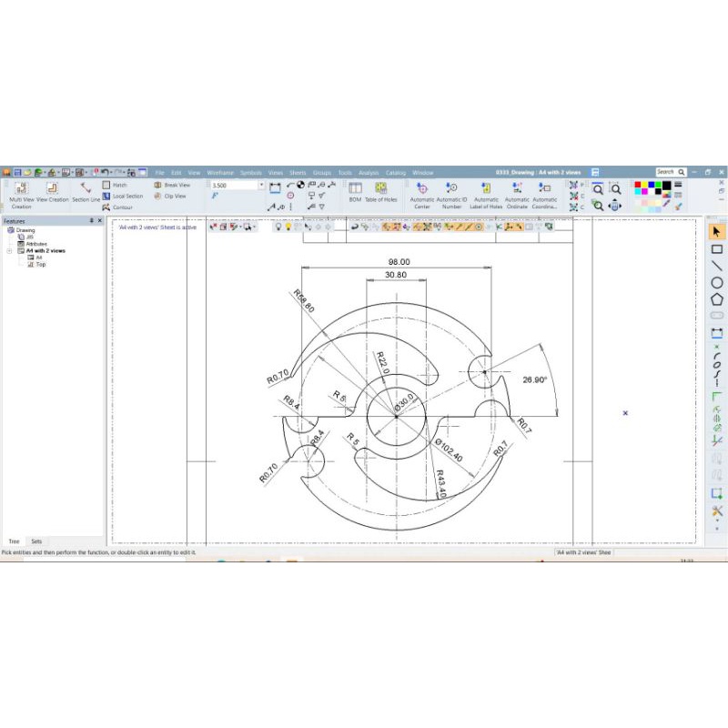Activate the arrow Select tool
Viewport: 728px width, 728px height.
pyautogui.click(x=717, y=232)
